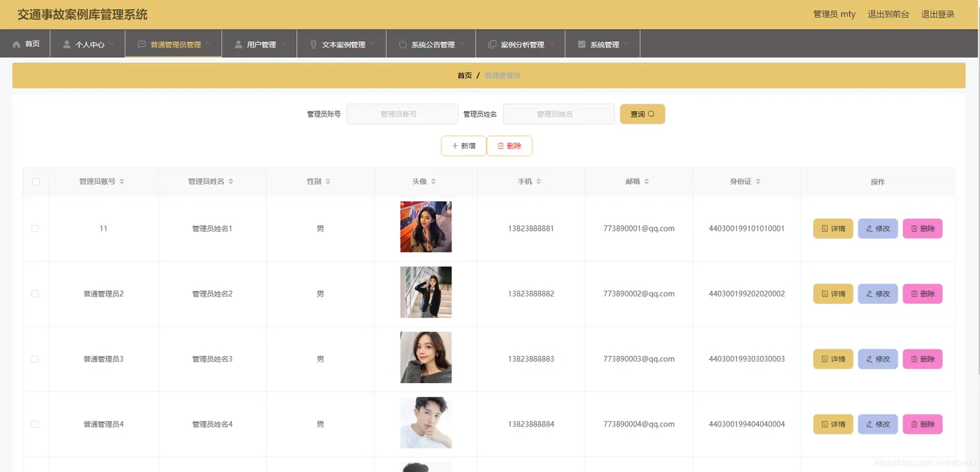The height and width of the screenshot is (472, 980).
Task: Expand the 系统公告管理 dropdown arrow
Action: pyautogui.click(x=462, y=44)
